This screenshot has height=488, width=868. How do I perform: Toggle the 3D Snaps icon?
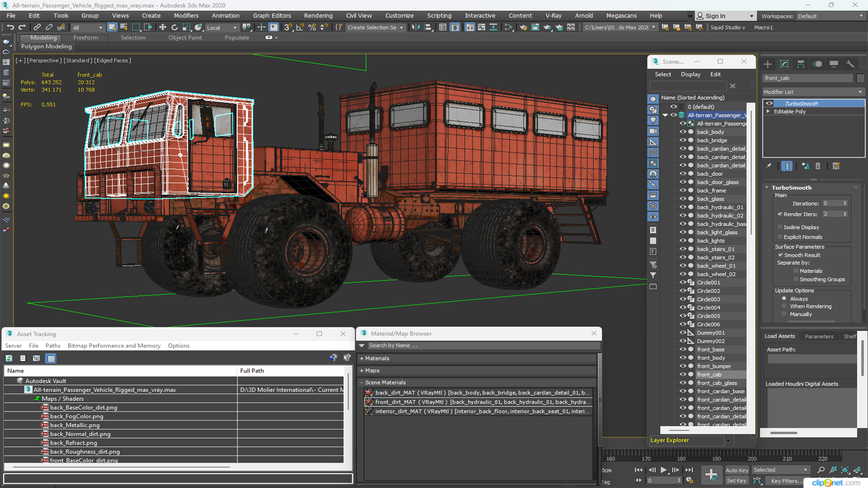(x=288, y=27)
